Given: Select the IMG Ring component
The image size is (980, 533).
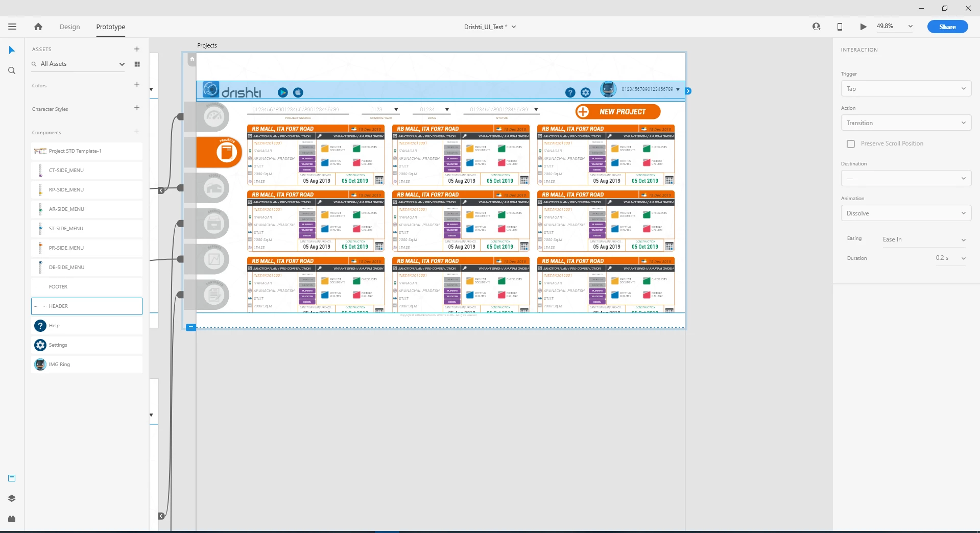Looking at the screenshot, I should tap(87, 365).
